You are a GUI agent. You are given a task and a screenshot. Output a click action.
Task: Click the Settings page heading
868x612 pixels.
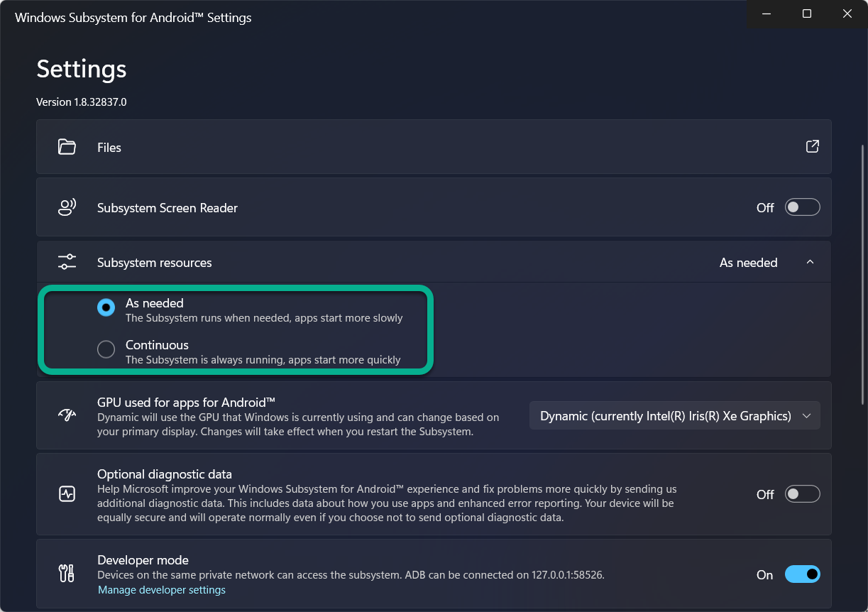pyautogui.click(x=82, y=69)
